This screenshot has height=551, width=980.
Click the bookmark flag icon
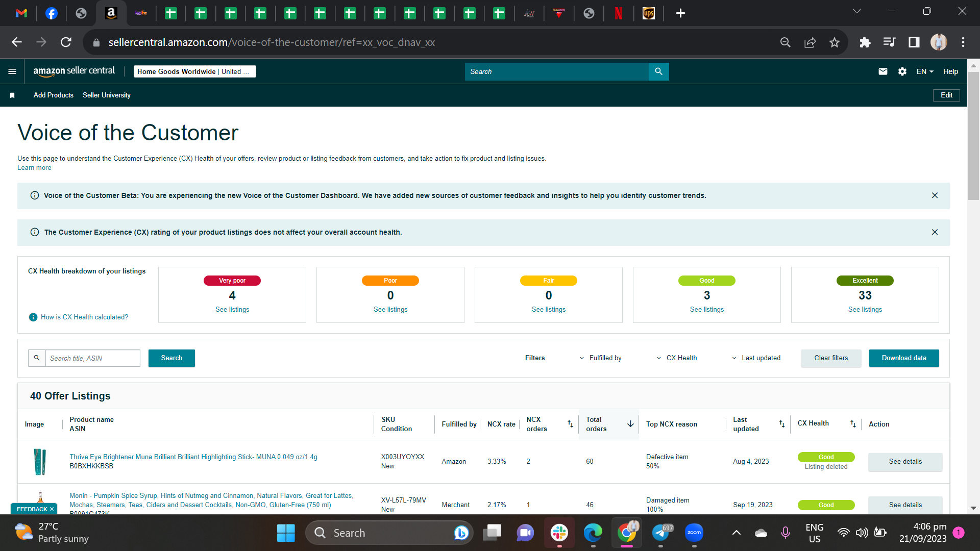12,95
